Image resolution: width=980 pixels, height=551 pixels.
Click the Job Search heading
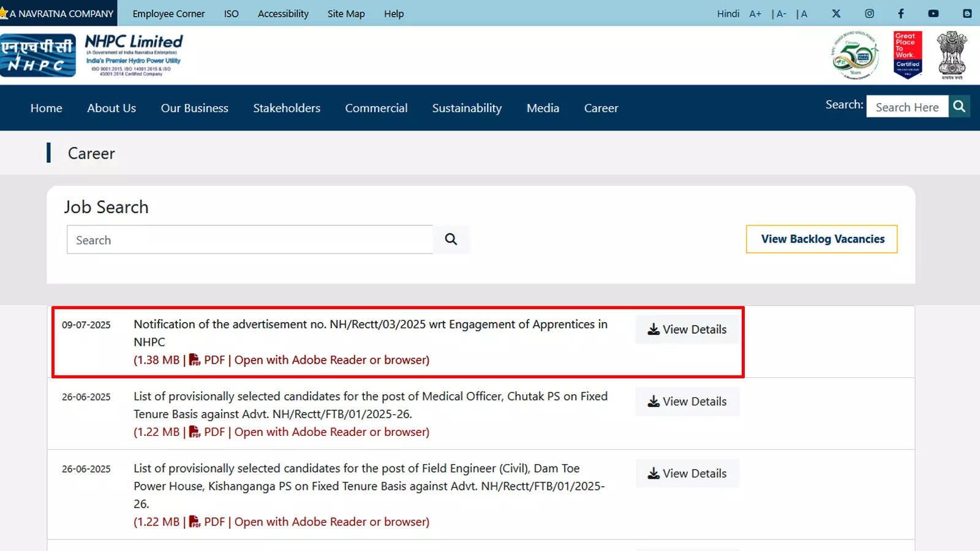106,207
